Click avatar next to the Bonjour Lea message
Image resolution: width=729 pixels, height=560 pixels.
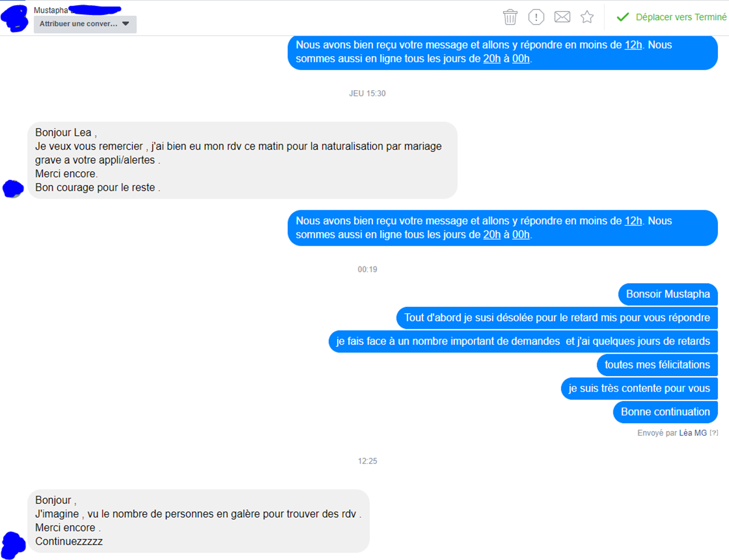[x=13, y=188]
